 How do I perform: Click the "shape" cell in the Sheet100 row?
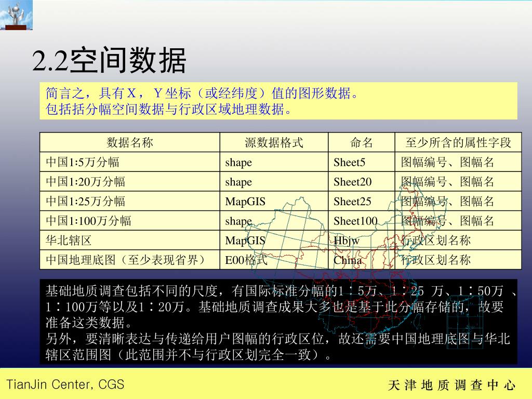point(274,221)
